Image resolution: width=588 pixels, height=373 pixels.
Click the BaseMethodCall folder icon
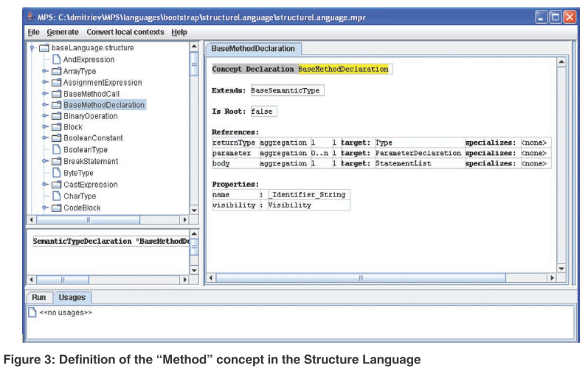pos(56,94)
